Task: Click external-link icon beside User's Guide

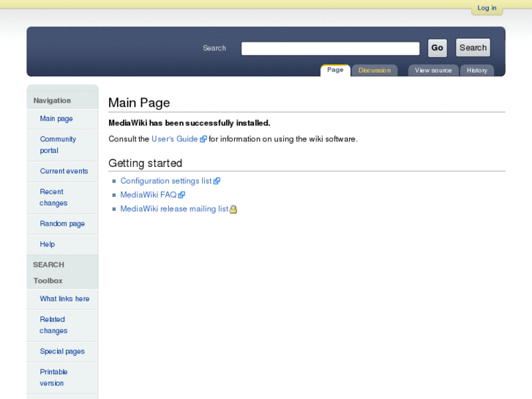Action: click(x=203, y=139)
